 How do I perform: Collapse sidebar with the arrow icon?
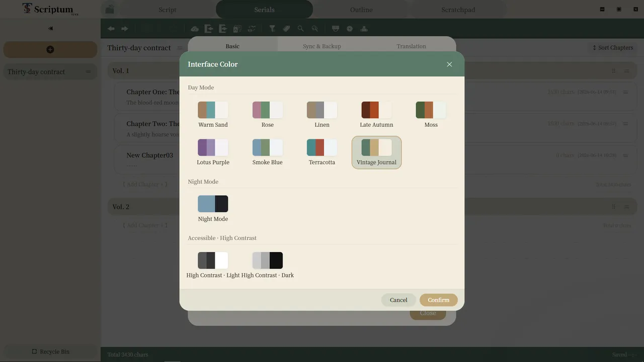50,28
